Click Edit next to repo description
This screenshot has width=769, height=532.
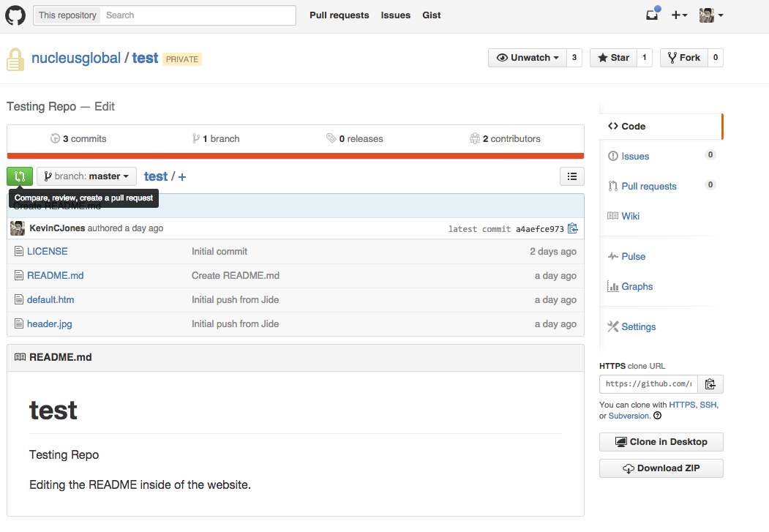tap(105, 106)
